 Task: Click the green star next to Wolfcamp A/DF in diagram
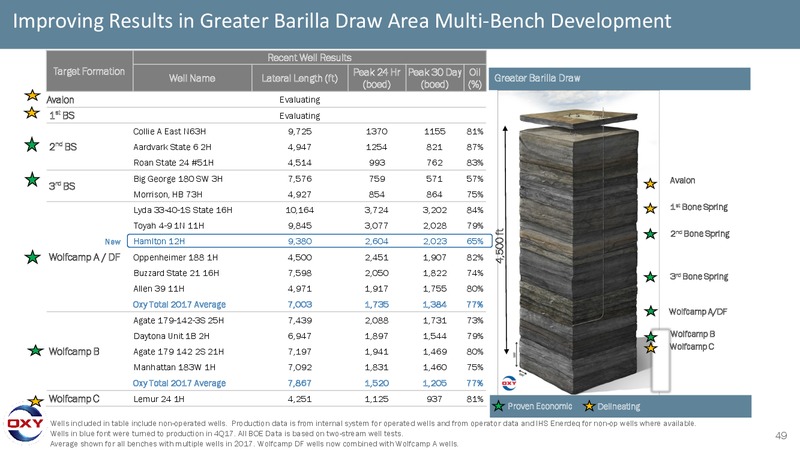651,311
